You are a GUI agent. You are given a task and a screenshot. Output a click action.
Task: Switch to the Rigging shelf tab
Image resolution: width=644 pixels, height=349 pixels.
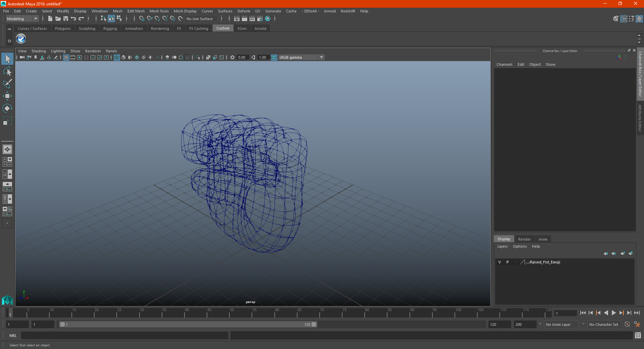pyautogui.click(x=110, y=29)
